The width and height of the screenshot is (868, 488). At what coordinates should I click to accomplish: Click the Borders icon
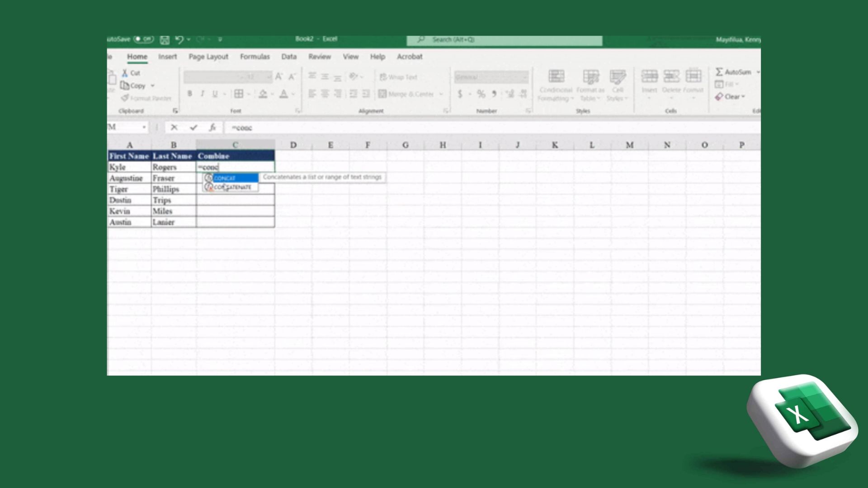[x=239, y=94]
